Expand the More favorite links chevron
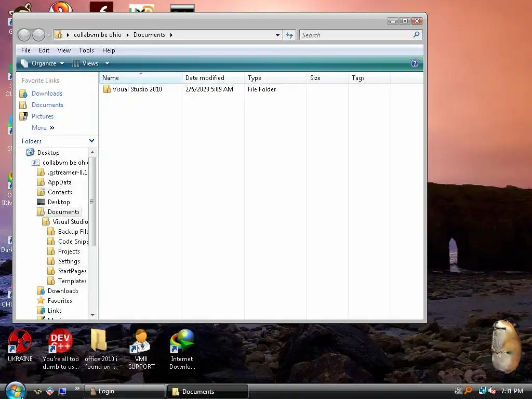This screenshot has width=532, height=399. tap(52, 128)
